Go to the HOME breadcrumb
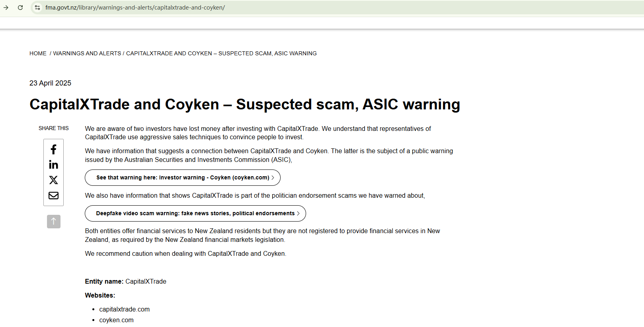Screen dimensions: 644x327 (x=38, y=53)
